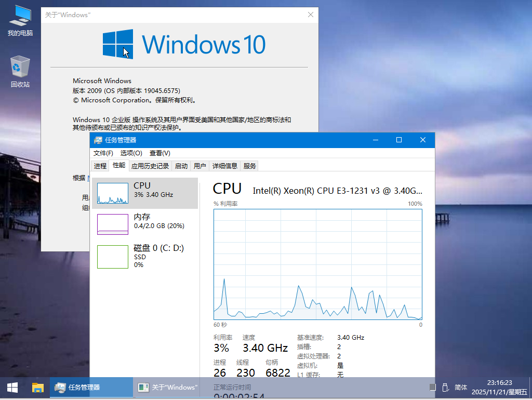This screenshot has width=532, height=400.
Task: Switch to the 应用历史记录 tab
Action: [150, 166]
